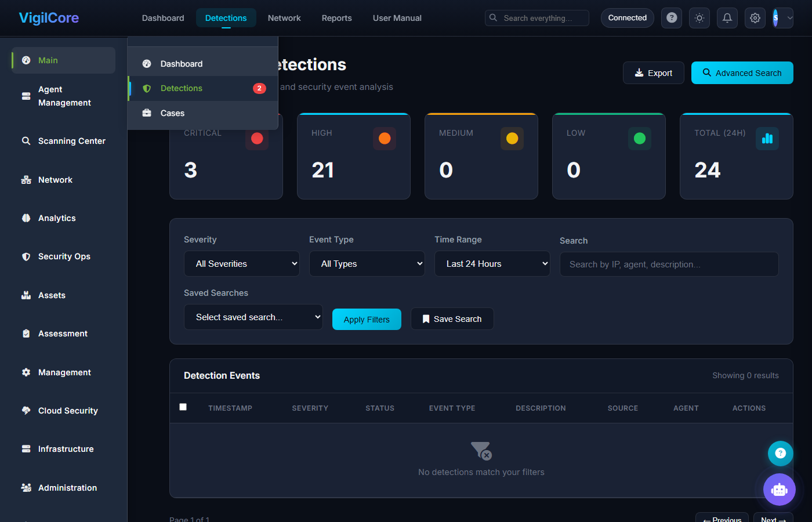The width and height of the screenshot is (812, 522).
Task: Click the EVENT TYPE column header
Action: point(452,408)
